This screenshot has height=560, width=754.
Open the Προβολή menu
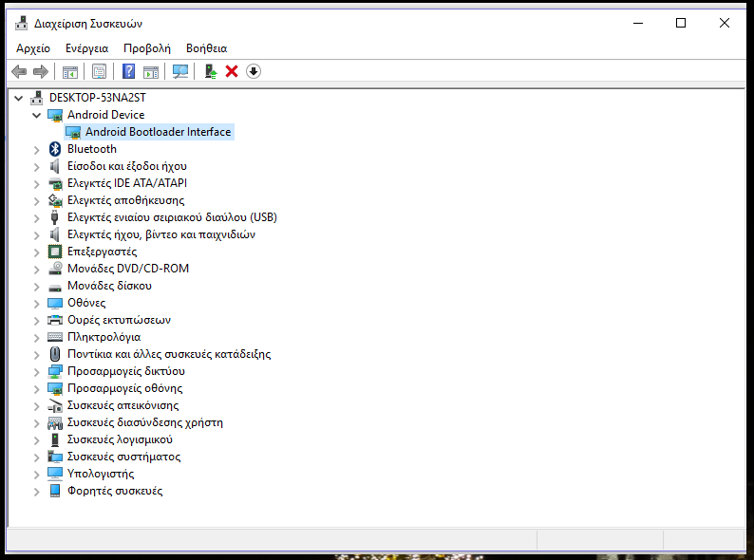pos(146,47)
